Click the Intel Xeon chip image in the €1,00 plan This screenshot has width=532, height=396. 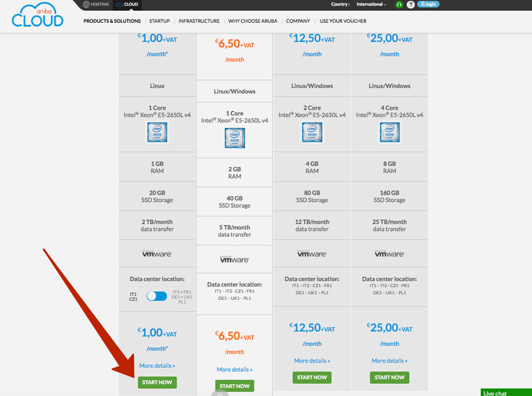click(x=157, y=132)
